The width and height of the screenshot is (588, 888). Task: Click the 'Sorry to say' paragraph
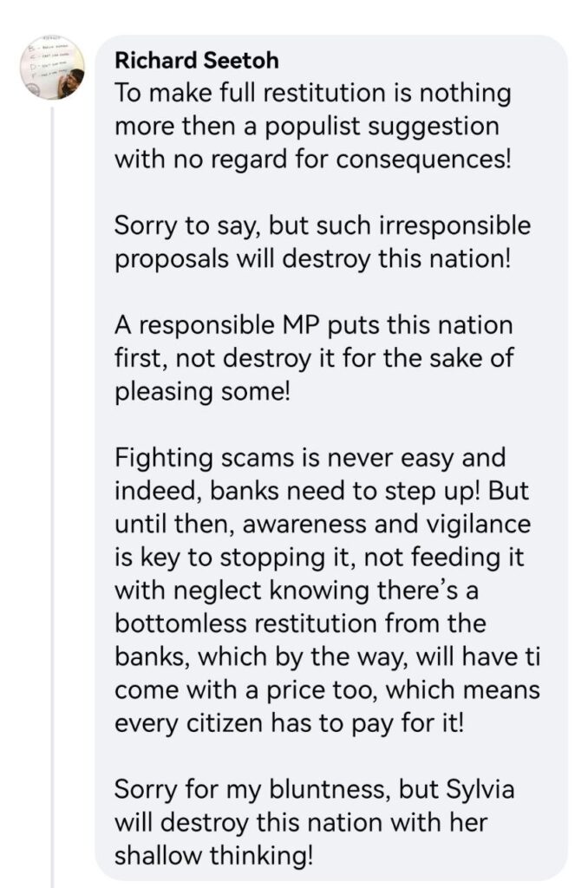[323, 242]
